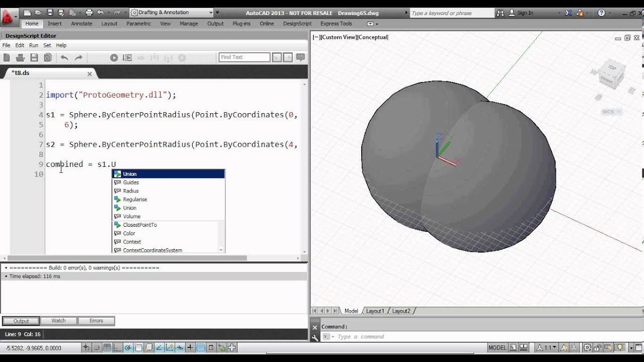Open the Annotate ribbon tab
This screenshot has height=362, width=644.
coord(82,24)
